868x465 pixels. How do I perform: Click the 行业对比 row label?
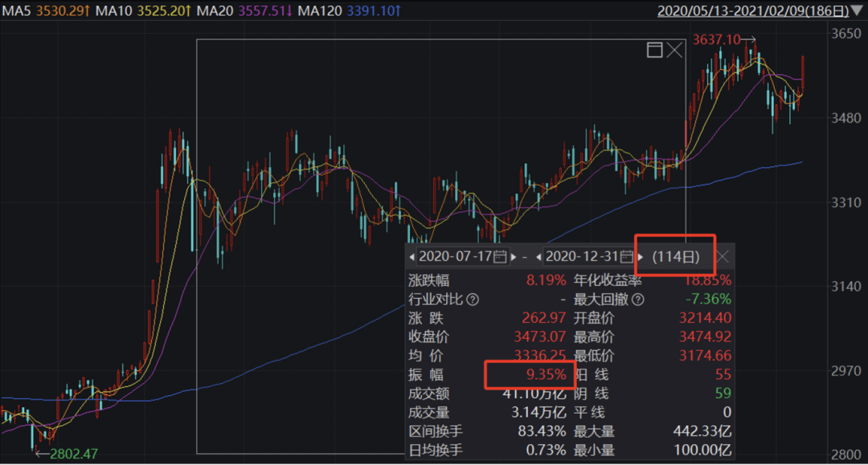(x=436, y=299)
